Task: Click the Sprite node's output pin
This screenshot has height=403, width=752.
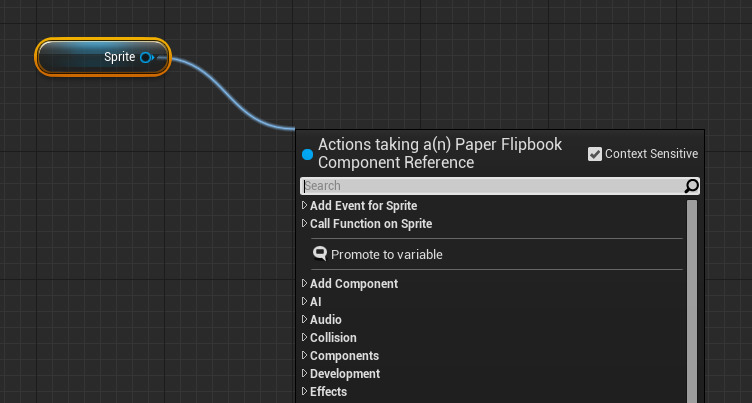Action: coord(146,58)
